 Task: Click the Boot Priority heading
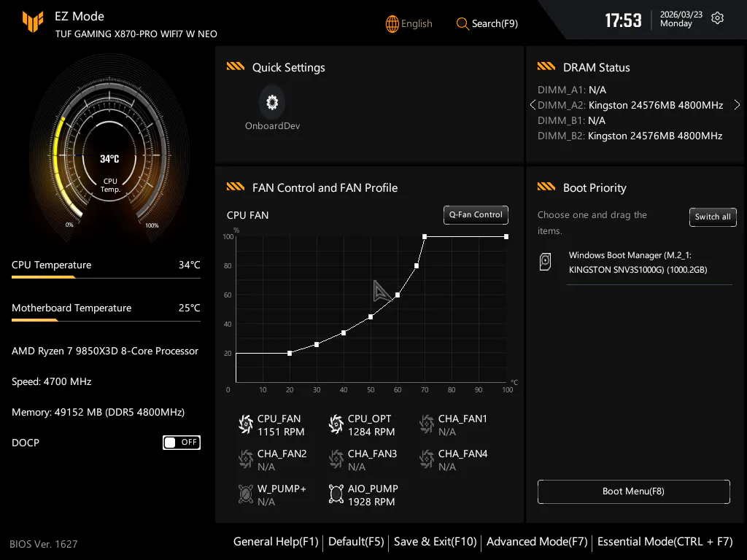[x=595, y=188]
